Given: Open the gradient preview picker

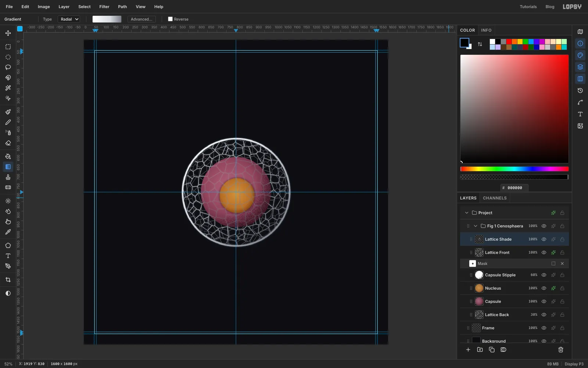Looking at the screenshot, I should pyautogui.click(x=107, y=19).
